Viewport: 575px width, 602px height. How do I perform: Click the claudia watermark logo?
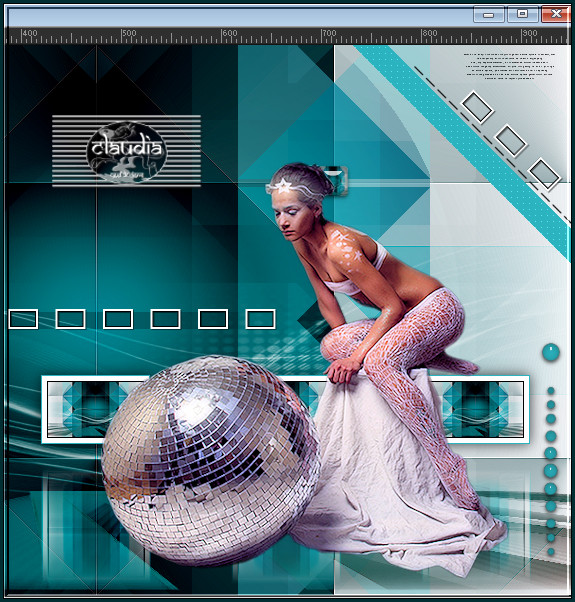coord(126,151)
